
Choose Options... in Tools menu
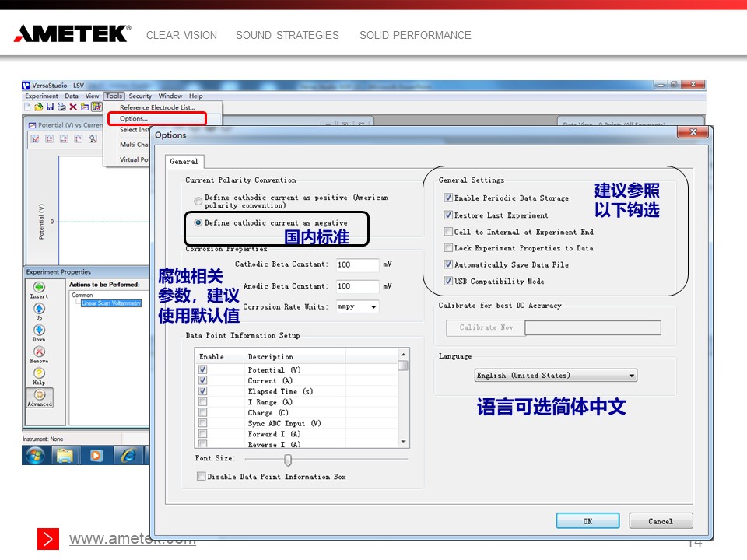pos(157,118)
